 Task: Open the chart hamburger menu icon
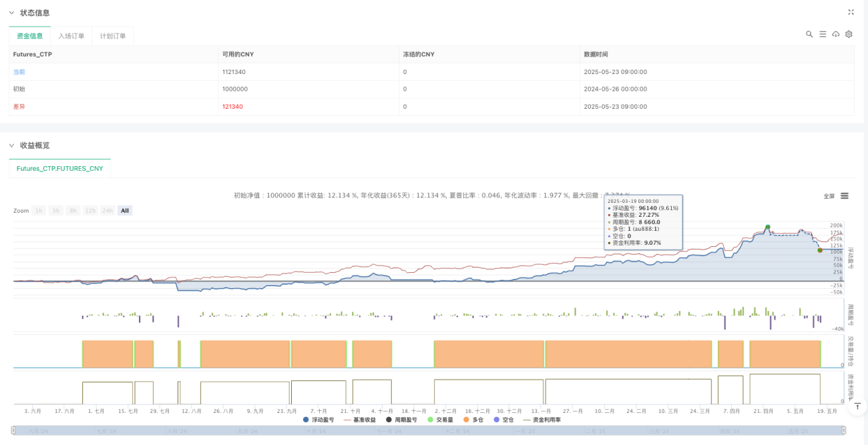point(845,195)
